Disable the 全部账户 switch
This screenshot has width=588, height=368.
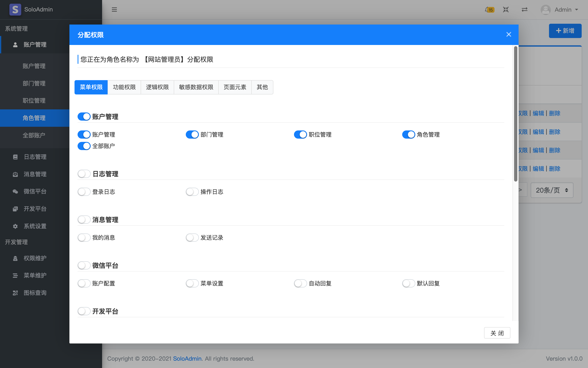click(84, 146)
